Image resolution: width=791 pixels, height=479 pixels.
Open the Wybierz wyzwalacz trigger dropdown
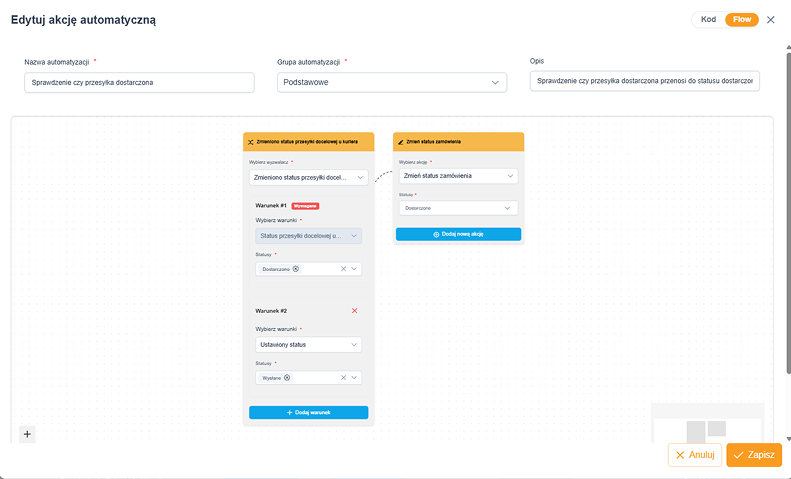click(x=308, y=177)
